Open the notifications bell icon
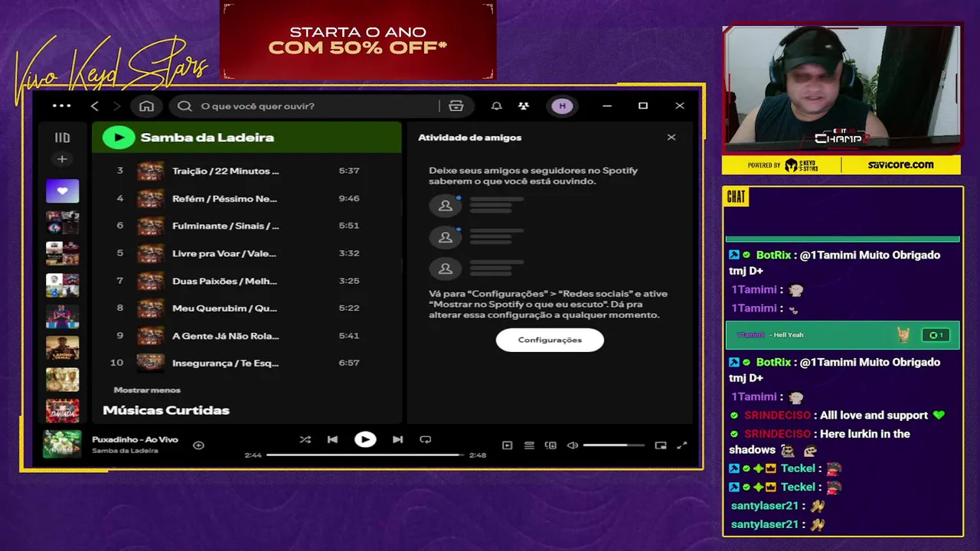Screen dimensions: 980x551 click(x=497, y=106)
